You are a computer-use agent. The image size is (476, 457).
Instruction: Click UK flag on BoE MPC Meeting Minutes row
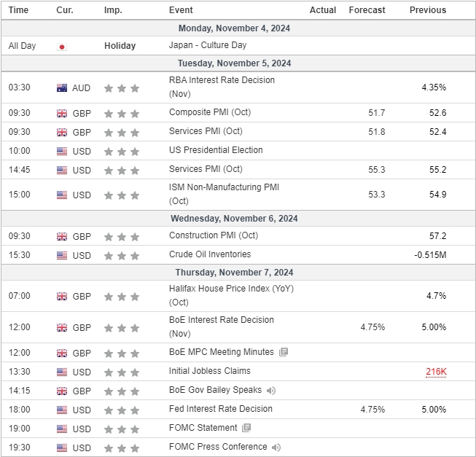click(62, 354)
